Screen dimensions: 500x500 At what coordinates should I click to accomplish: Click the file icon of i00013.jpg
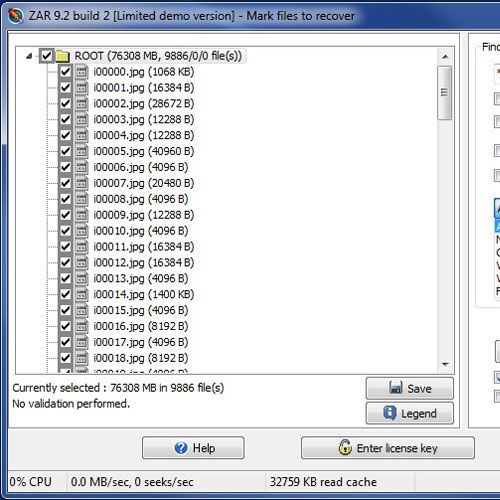pyautogui.click(x=81, y=278)
